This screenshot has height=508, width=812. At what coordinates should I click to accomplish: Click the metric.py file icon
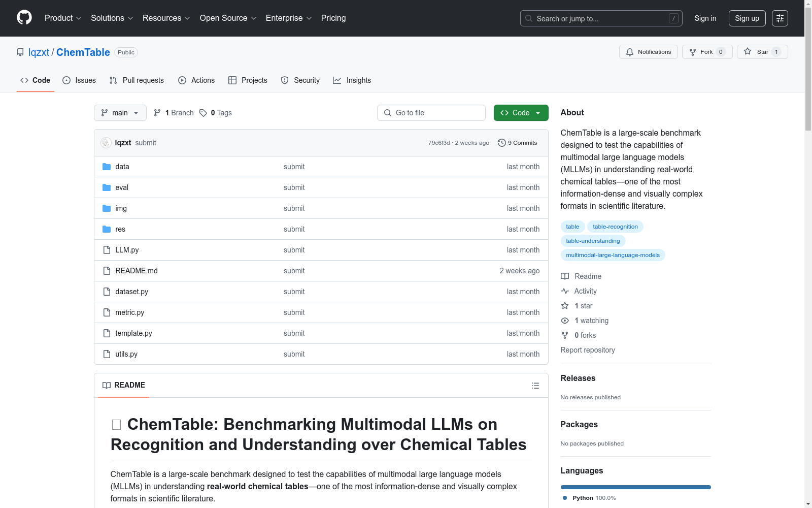[107, 312]
